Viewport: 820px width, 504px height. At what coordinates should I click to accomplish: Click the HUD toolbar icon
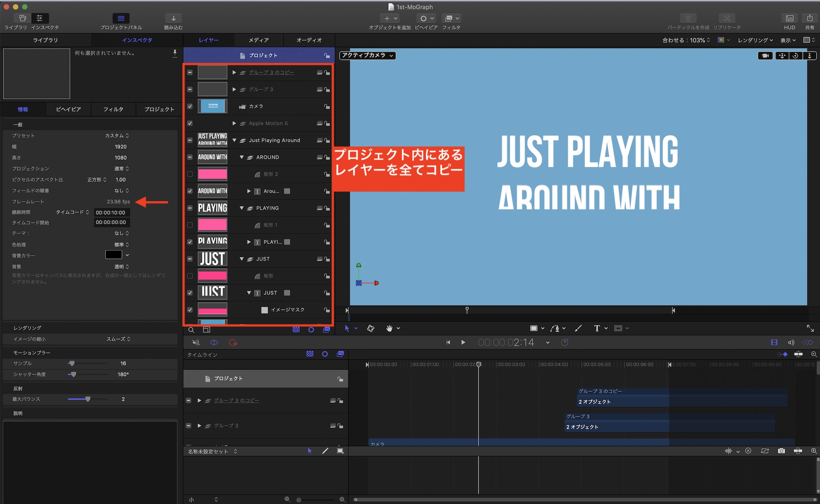789,18
